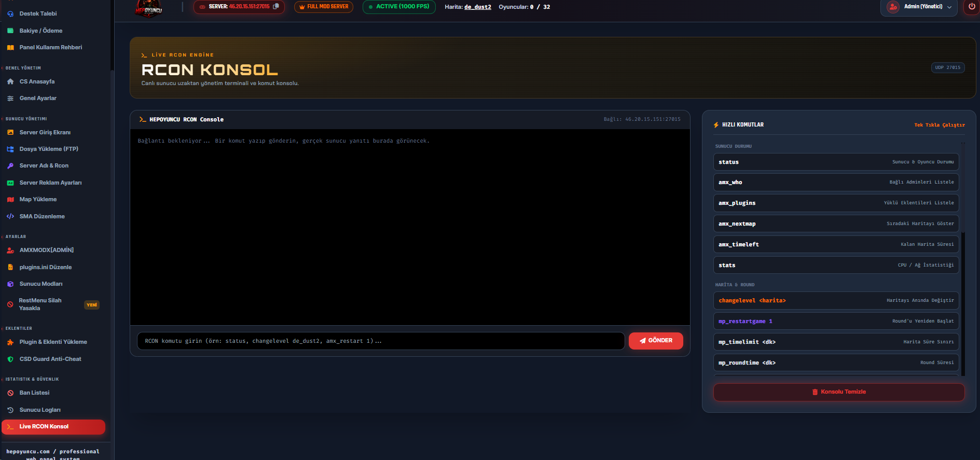This screenshot has width=980, height=460.
Task: Send the command with GÖNDER button
Action: [x=656, y=341]
